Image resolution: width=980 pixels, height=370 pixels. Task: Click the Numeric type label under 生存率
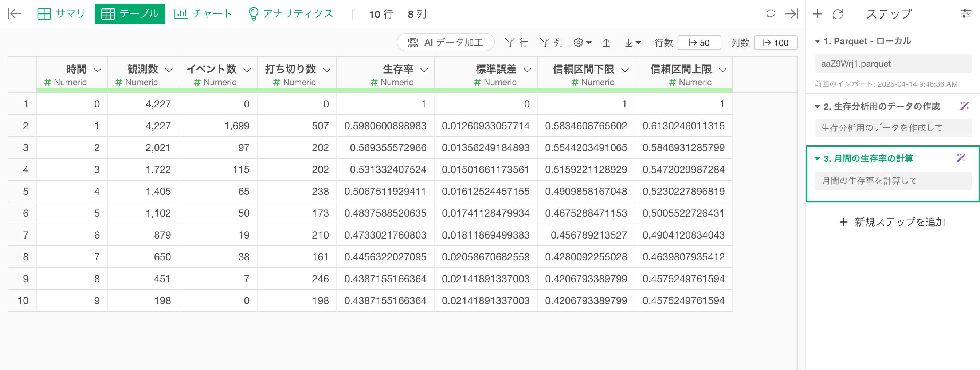point(397,82)
